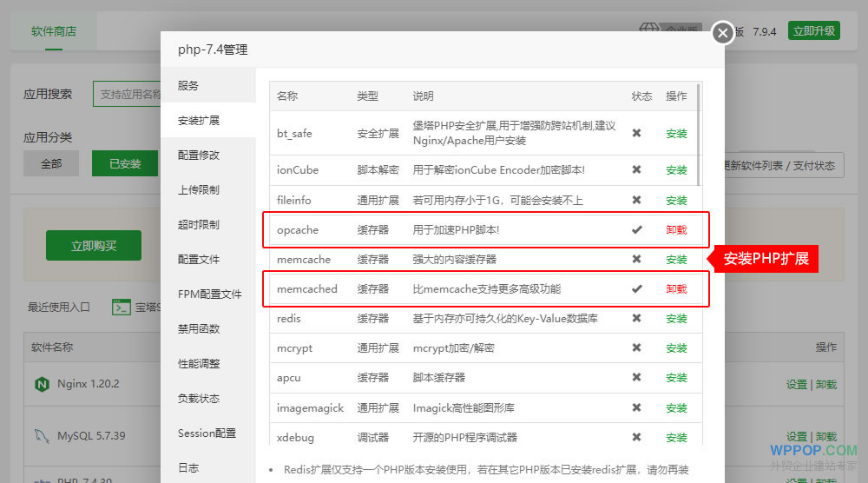Screen dimensions: 868x483
Task: Switch to 配置修改 in the sidebar
Action: click(x=199, y=155)
